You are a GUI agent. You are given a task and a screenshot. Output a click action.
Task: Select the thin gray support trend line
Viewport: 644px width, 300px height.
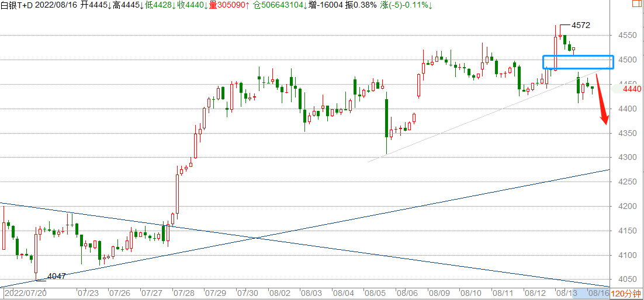[489, 114]
